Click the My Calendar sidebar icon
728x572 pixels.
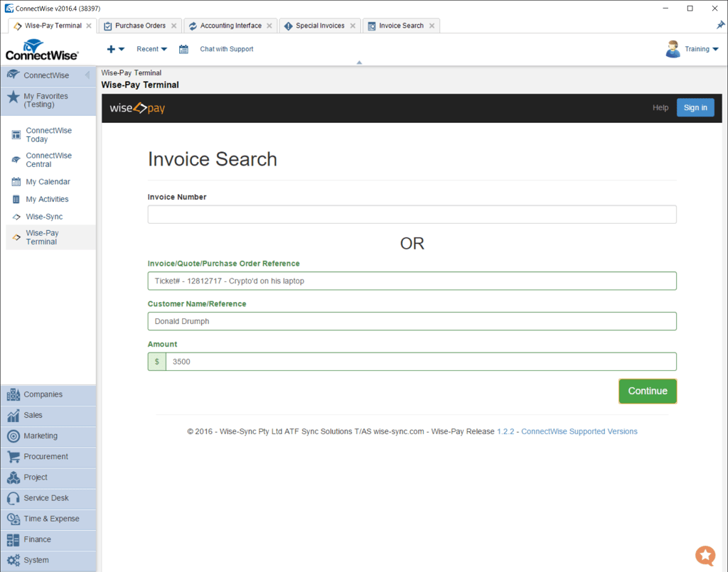(x=16, y=182)
